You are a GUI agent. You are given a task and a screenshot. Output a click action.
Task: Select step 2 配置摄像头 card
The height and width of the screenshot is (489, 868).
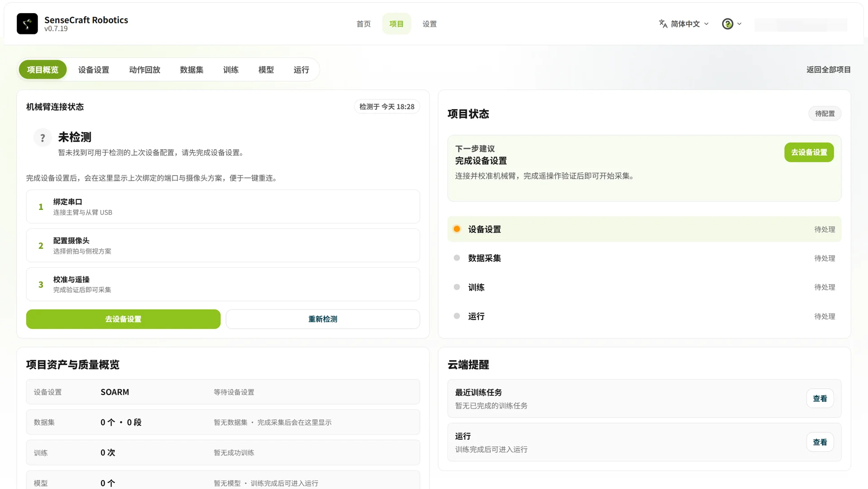[223, 246]
